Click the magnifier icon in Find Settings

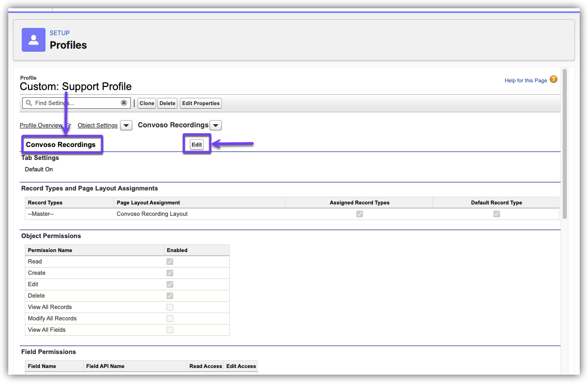29,103
